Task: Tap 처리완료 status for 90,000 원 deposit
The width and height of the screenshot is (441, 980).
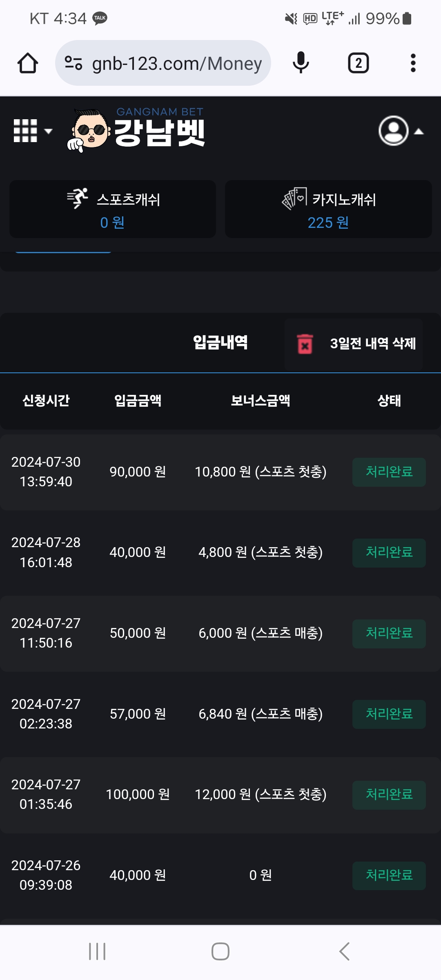Action: 389,472
